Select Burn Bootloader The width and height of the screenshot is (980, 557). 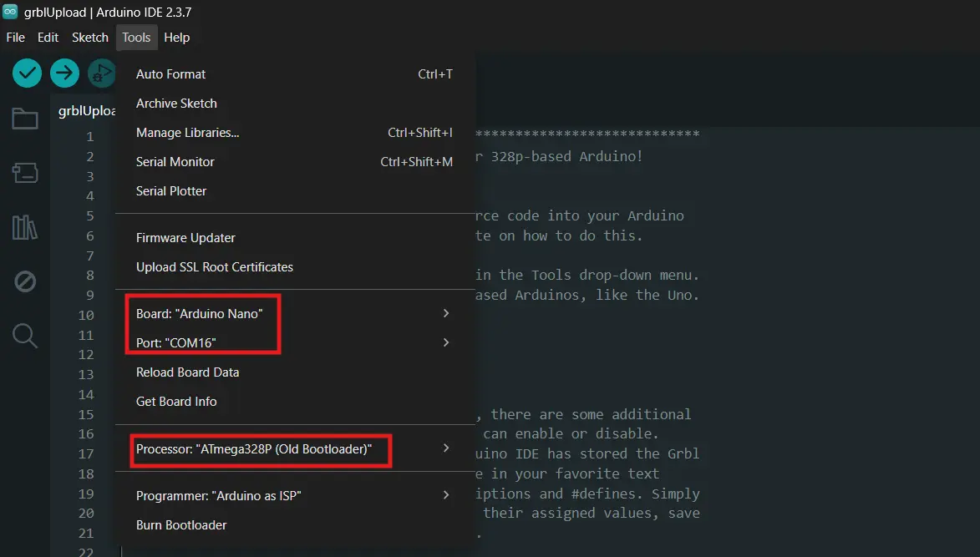(180, 524)
